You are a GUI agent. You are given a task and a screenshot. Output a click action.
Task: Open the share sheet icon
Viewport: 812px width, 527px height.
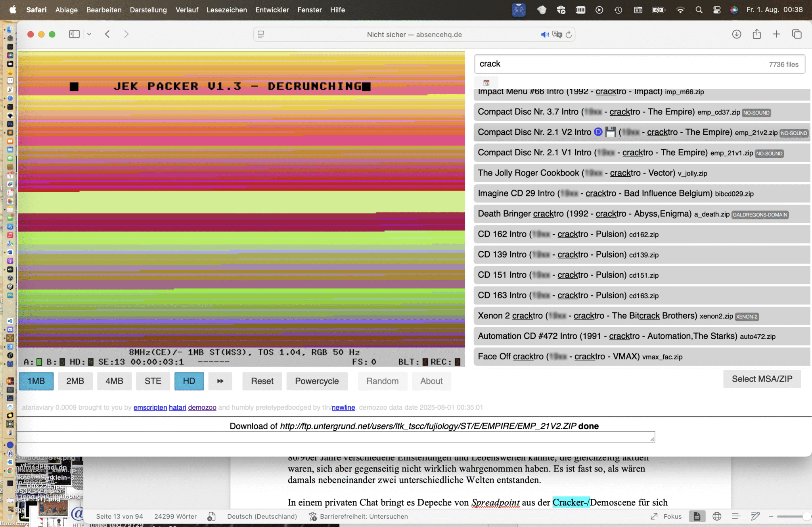pyautogui.click(x=756, y=34)
